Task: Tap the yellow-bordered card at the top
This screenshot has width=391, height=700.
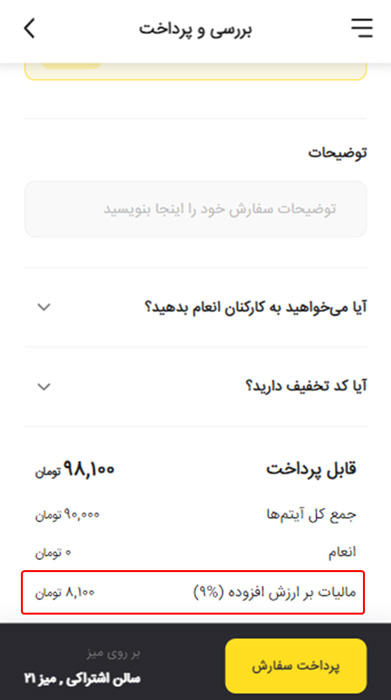Action: [x=196, y=71]
